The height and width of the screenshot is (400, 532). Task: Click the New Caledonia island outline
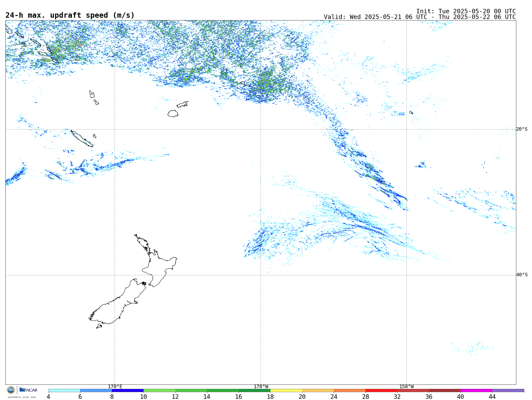pyautogui.click(x=82, y=138)
